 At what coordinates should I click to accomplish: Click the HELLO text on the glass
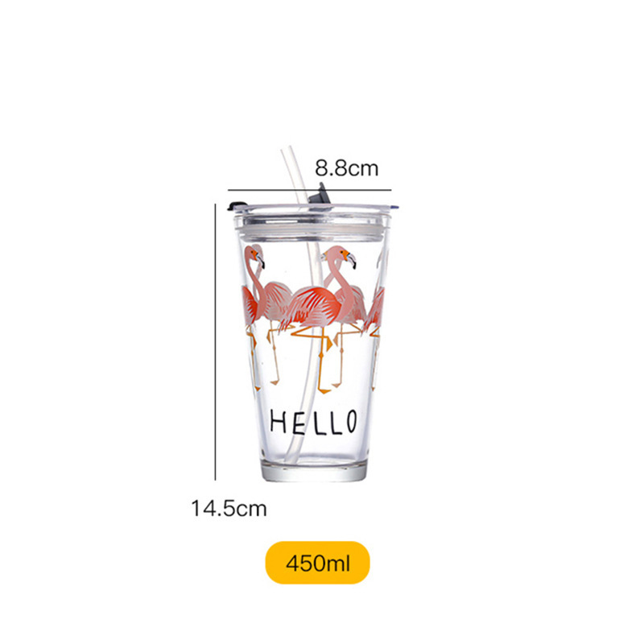point(313,422)
